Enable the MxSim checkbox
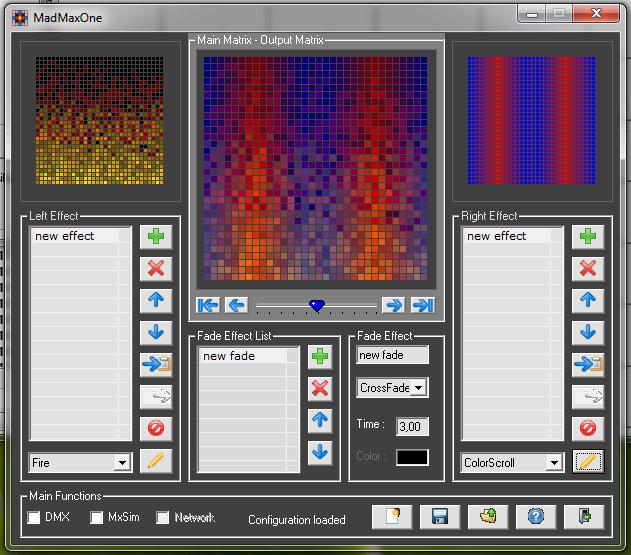Viewport: 631px width, 555px height. [x=97, y=518]
